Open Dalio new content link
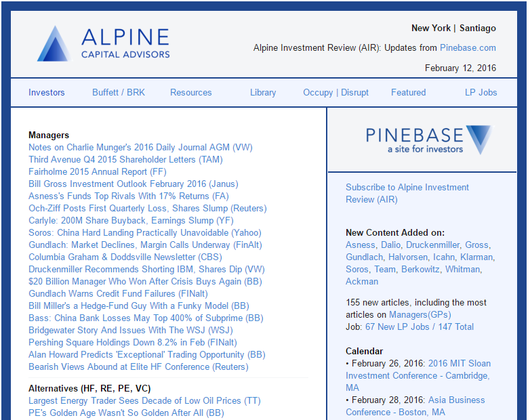The width and height of the screenshot is (530, 420). pyautogui.click(x=390, y=245)
